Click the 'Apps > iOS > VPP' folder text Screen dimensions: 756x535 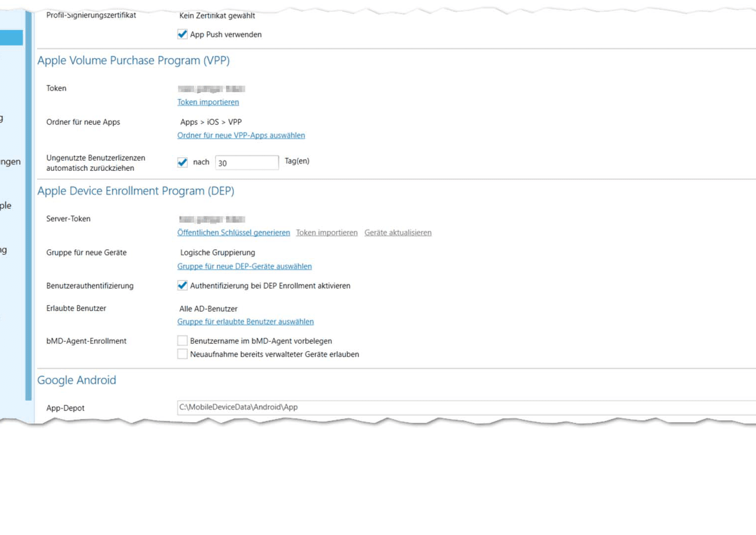[x=211, y=122]
